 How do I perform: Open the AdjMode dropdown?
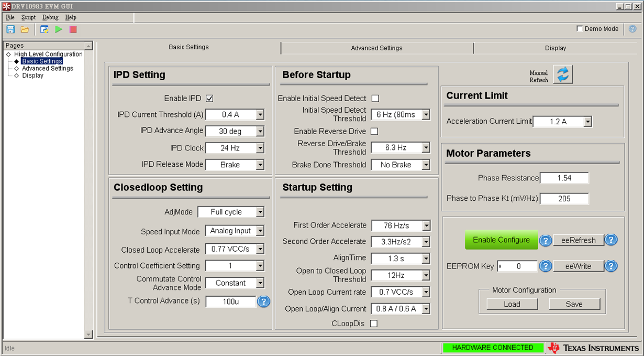[260, 212]
